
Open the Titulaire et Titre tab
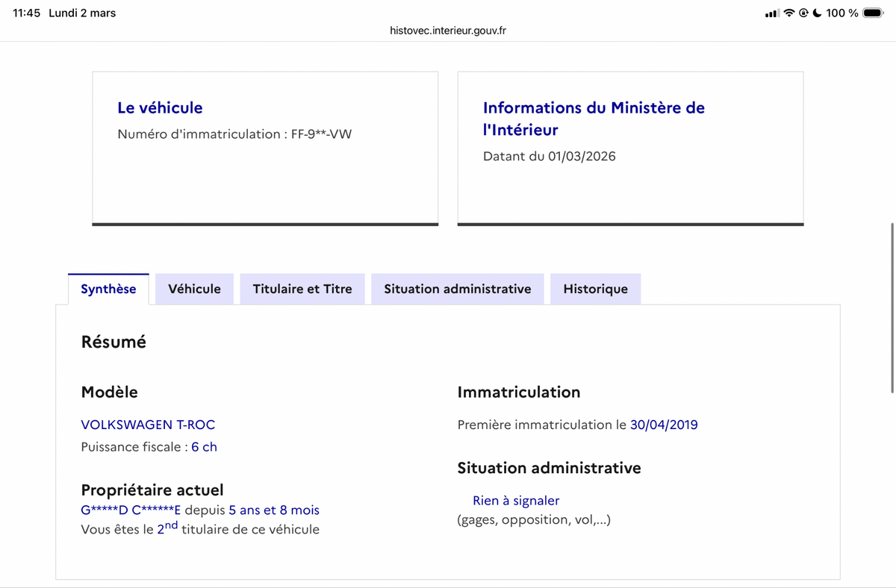tap(302, 289)
